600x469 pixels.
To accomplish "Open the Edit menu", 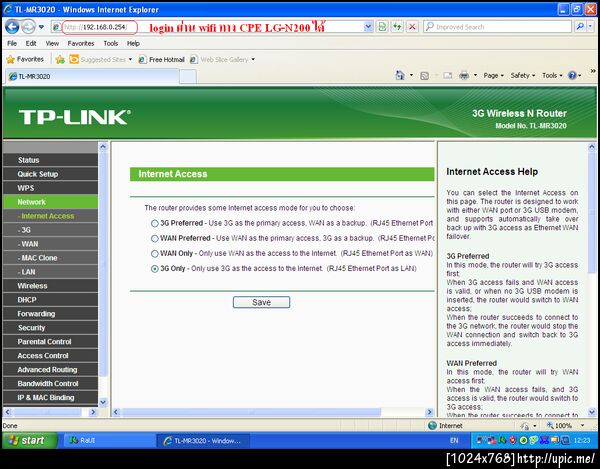I will 31,43.
